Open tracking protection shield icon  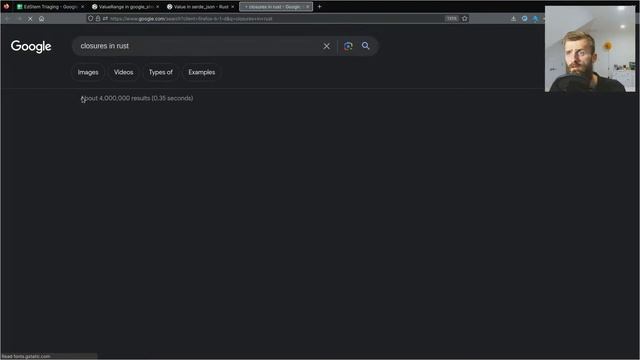tap(91, 19)
